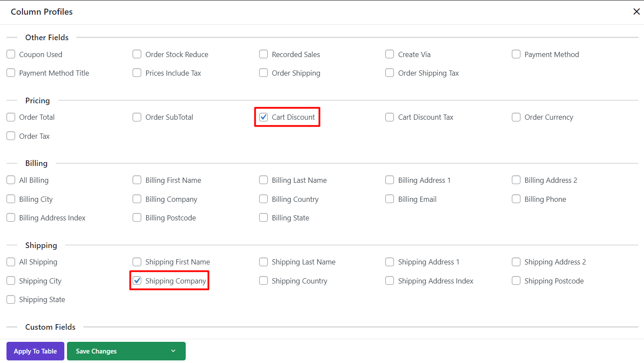The height and width of the screenshot is (363, 644).
Task: Check the Billing Email option
Action: pyautogui.click(x=390, y=199)
